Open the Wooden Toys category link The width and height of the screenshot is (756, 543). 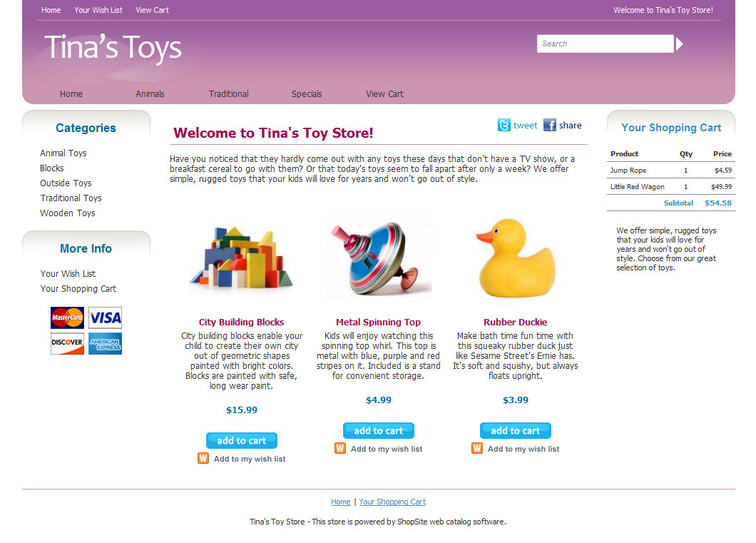click(68, 213)
